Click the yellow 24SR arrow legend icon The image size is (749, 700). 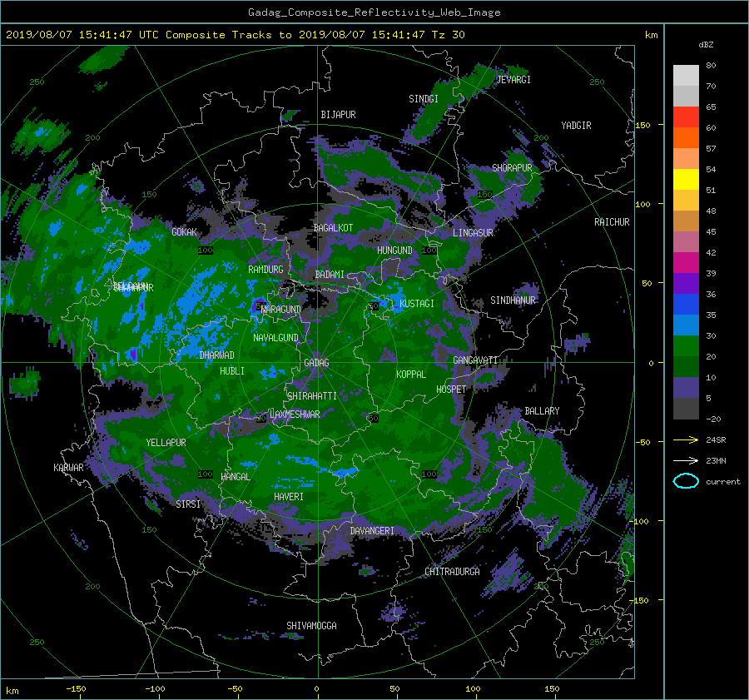686,439
